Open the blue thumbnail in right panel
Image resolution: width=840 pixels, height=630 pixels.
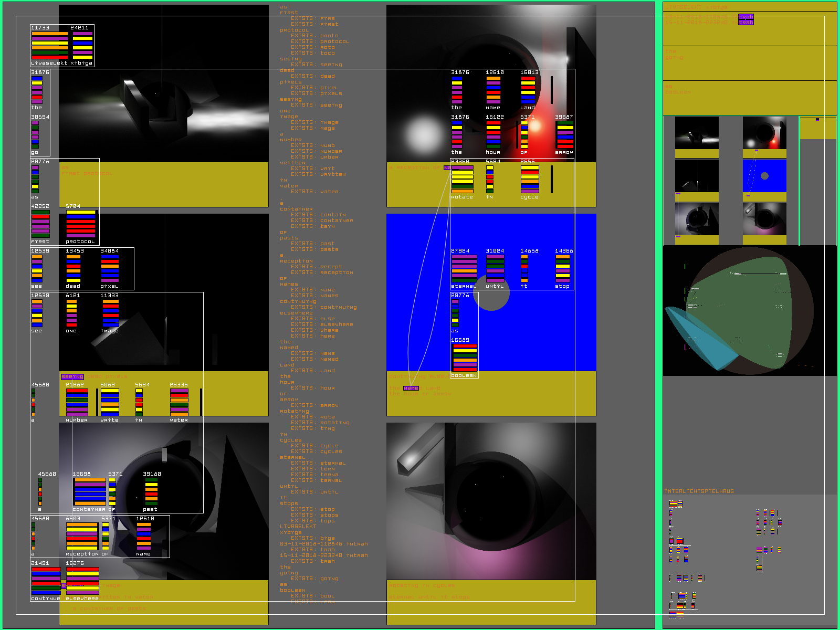point(764,176)
